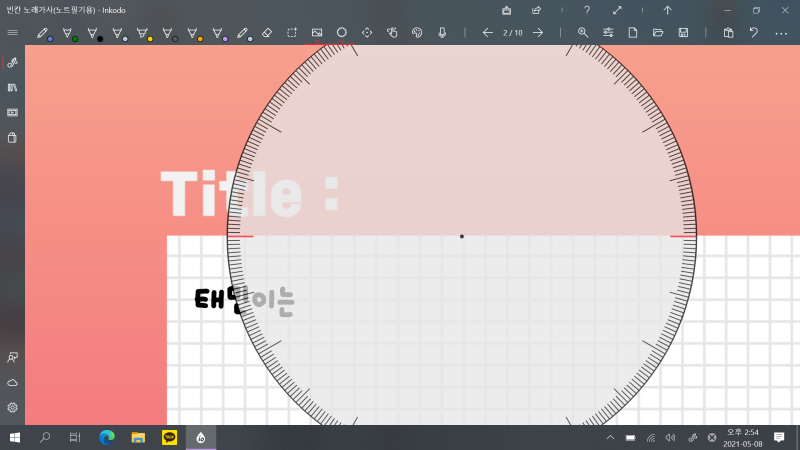Undo the last action

coord(754,33)
